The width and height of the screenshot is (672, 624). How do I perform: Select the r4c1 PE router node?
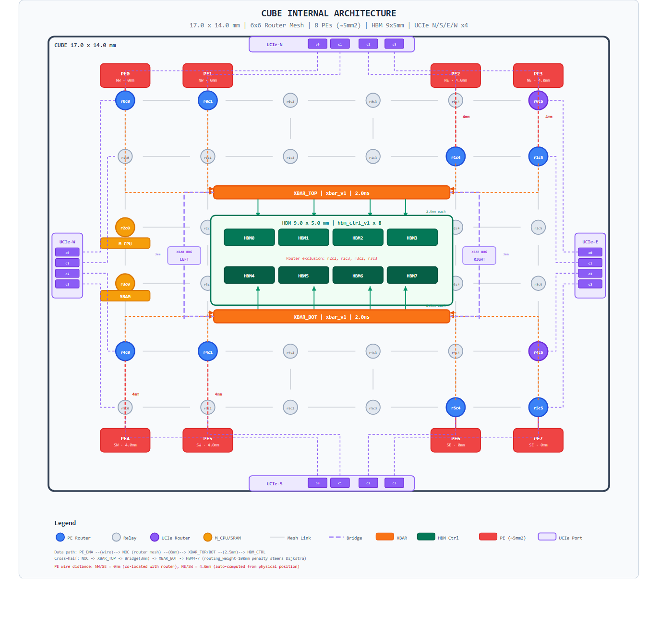(x=208, y=351)
